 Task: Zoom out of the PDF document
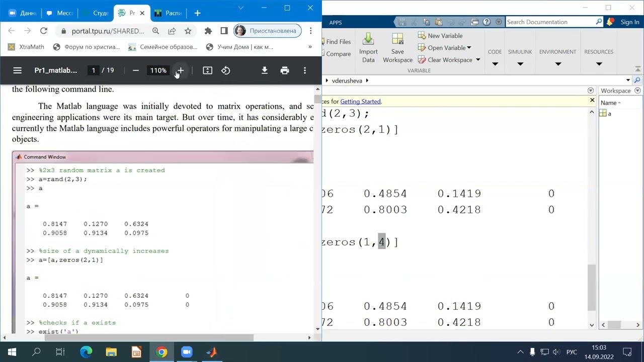[x=135, y=70]
